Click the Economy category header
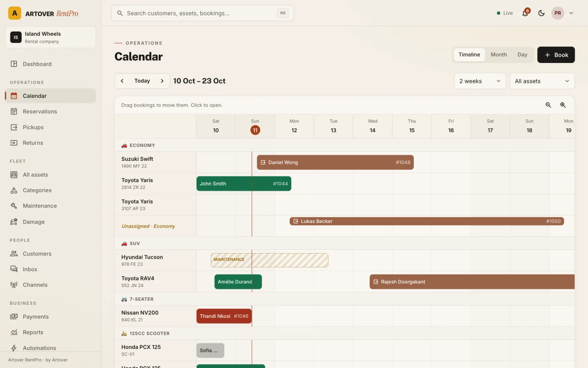 pyautogui.click(x=344, y=145)
